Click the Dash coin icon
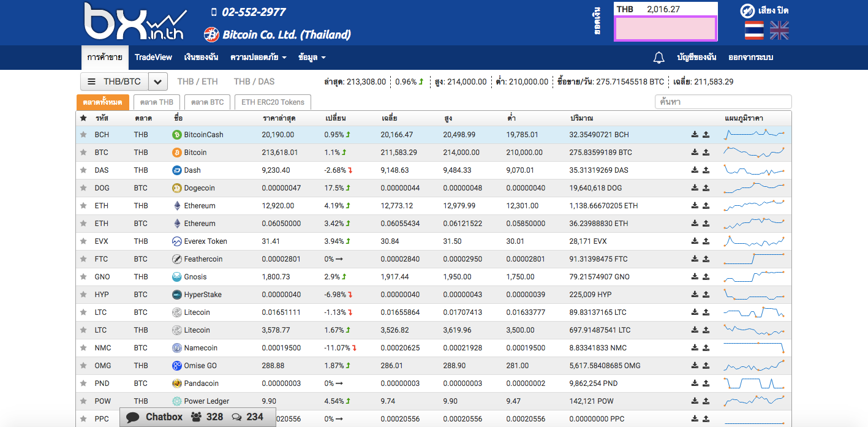 pos(177,170)
